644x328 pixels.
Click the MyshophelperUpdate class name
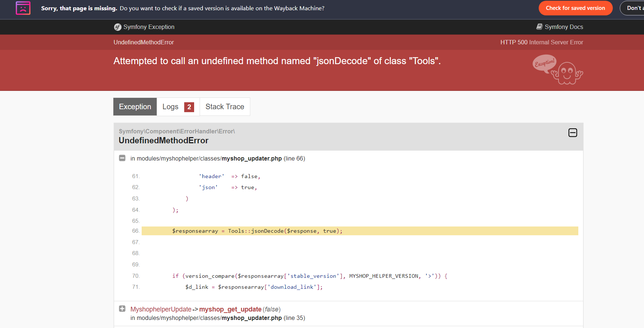click(161, 309)
